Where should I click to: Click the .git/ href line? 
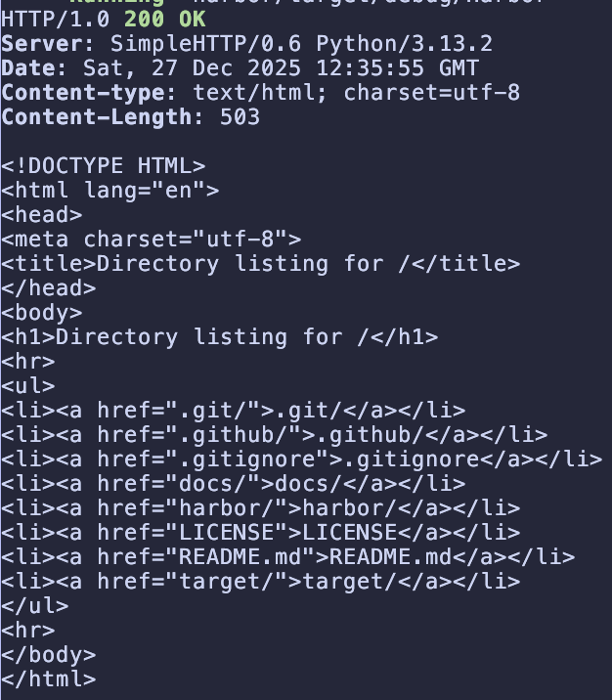(x=234, y=411)
